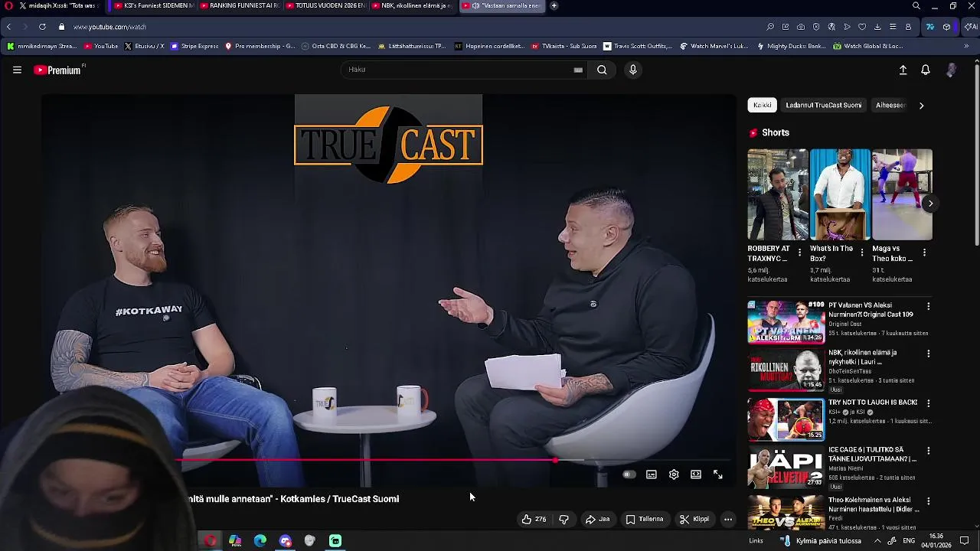Open Etusivu / X bookmark
Viewport: 980px width, 551px height.
(x=145, y=46)
